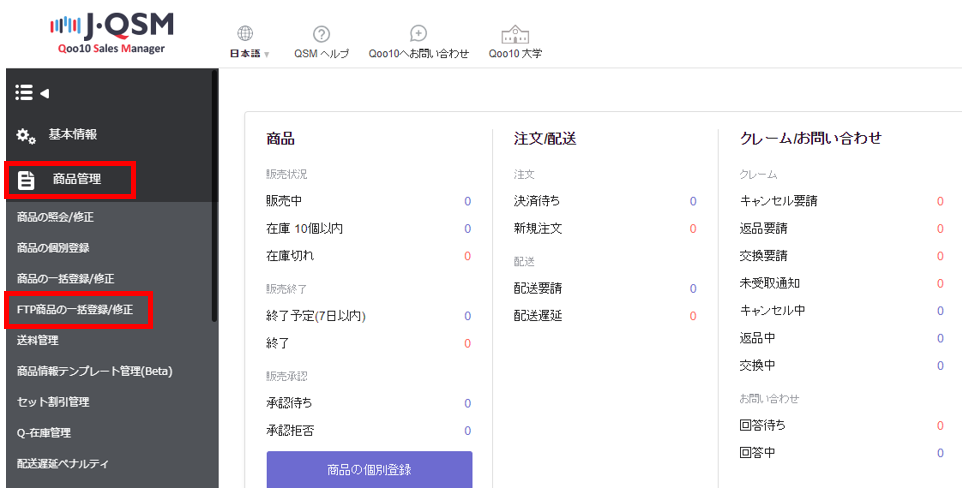Image resolution: width=962 pixels, height=489 pixels.
Task: Open the QSM ヘルプ link
Action: click(x=321, y=54)
